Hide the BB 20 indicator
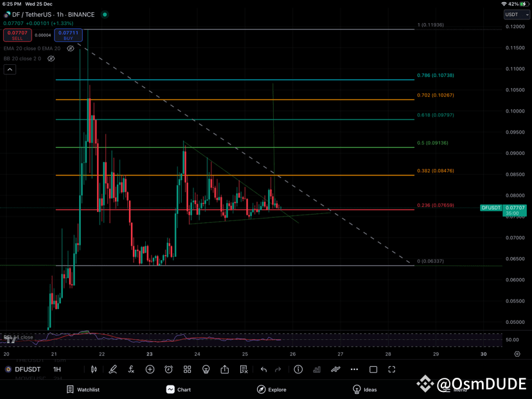 coord(51,58)
